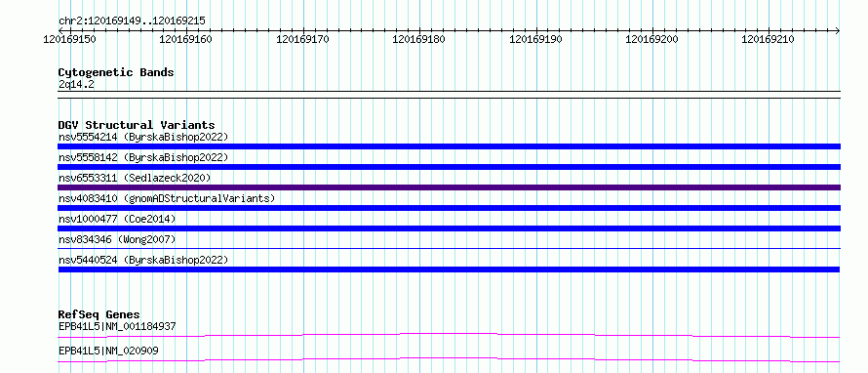Click ruler position 120169210
Image resolution: width=868 pixels, height=373 pixels.
click(x=768, y=39)
